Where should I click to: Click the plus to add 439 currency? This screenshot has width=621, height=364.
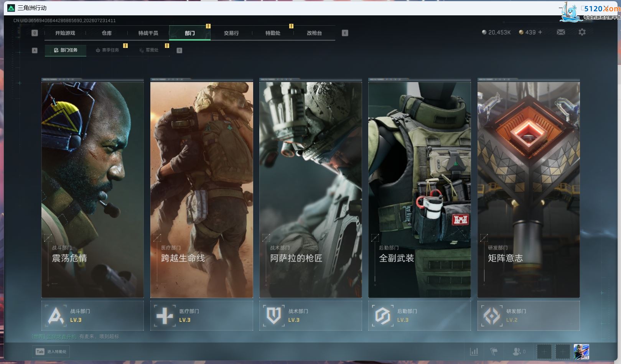[540, 32]
